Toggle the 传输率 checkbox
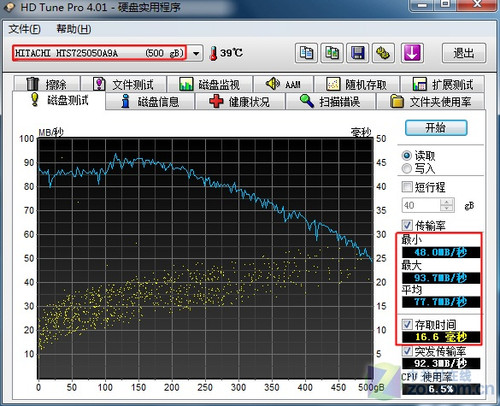The image size is (500, 406). tap(407, 225)
